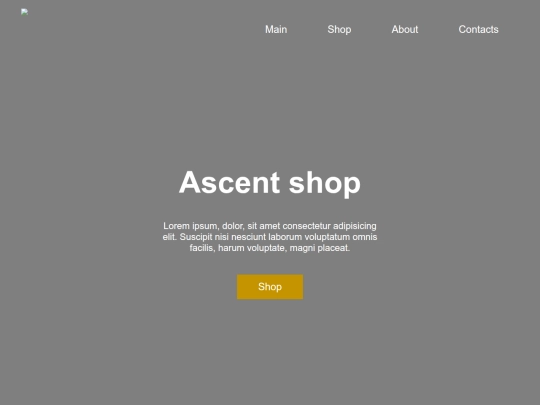Click the broken logo image icon
Viewport: 540px width, 405px height.
coord(24,12)
